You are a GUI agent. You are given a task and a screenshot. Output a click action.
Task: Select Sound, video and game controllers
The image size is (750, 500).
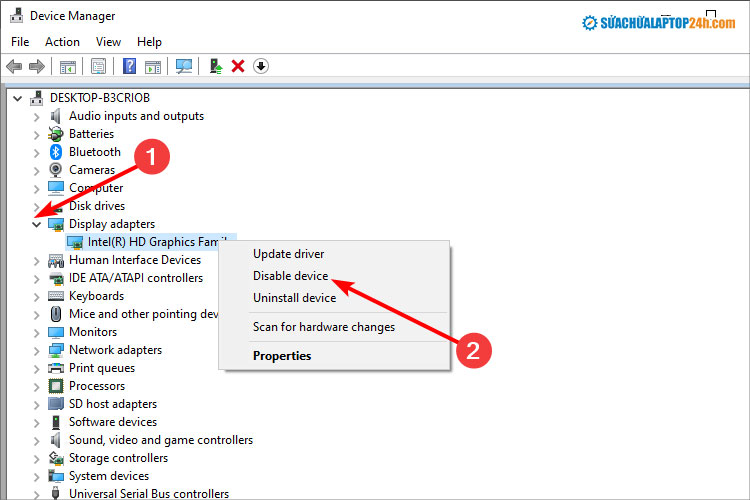click(x=160, y=440)
